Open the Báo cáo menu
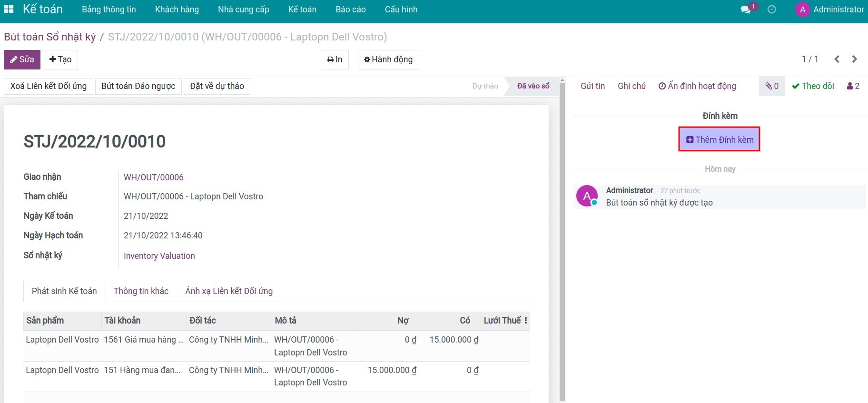 tap(350, 10)
